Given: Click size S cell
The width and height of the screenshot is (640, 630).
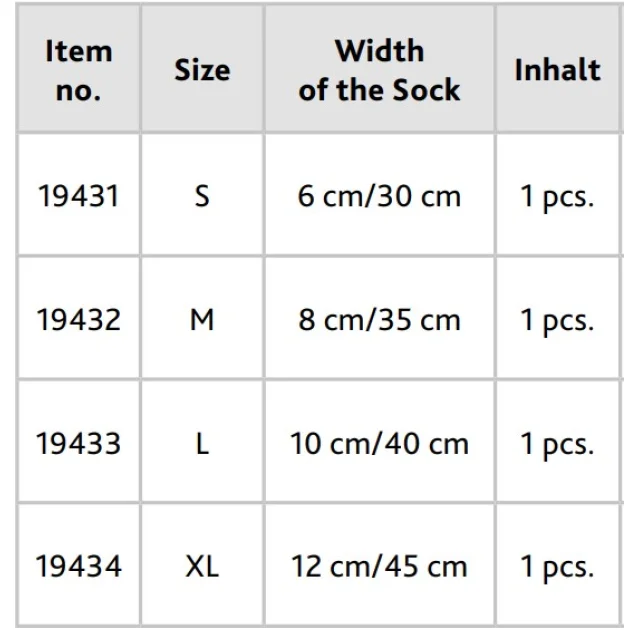Looking at the screenshot, I should pyautogui.click(x=202, y=196).
